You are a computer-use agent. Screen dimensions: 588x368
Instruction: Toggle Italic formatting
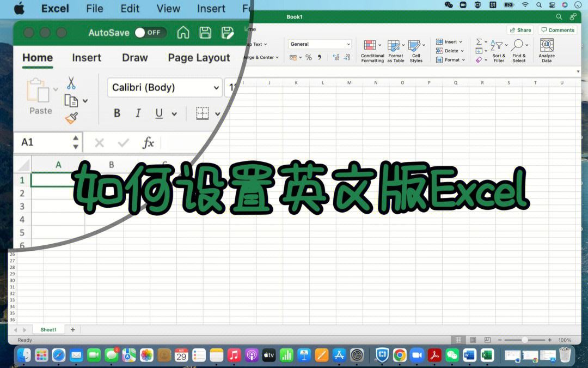tap(138, 113)
